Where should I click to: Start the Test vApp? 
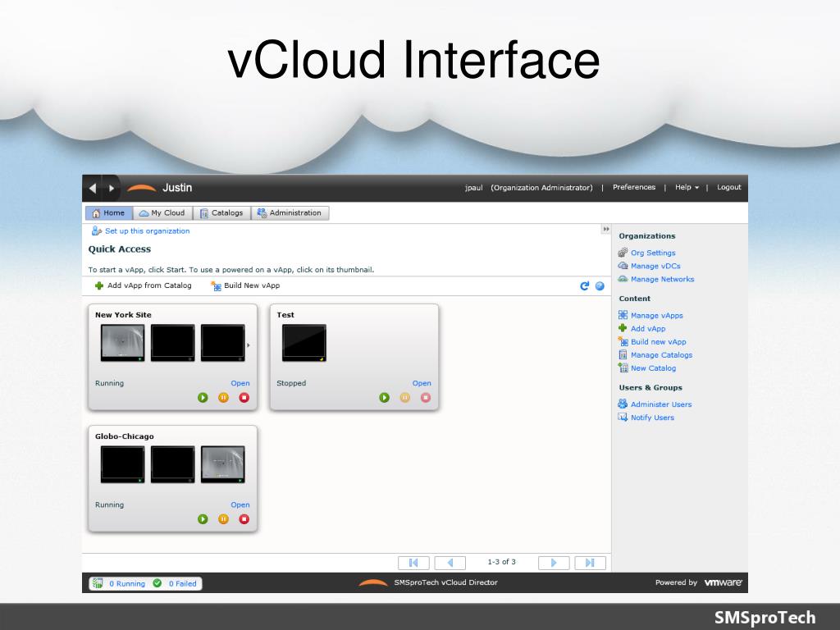tap(384, 398)
